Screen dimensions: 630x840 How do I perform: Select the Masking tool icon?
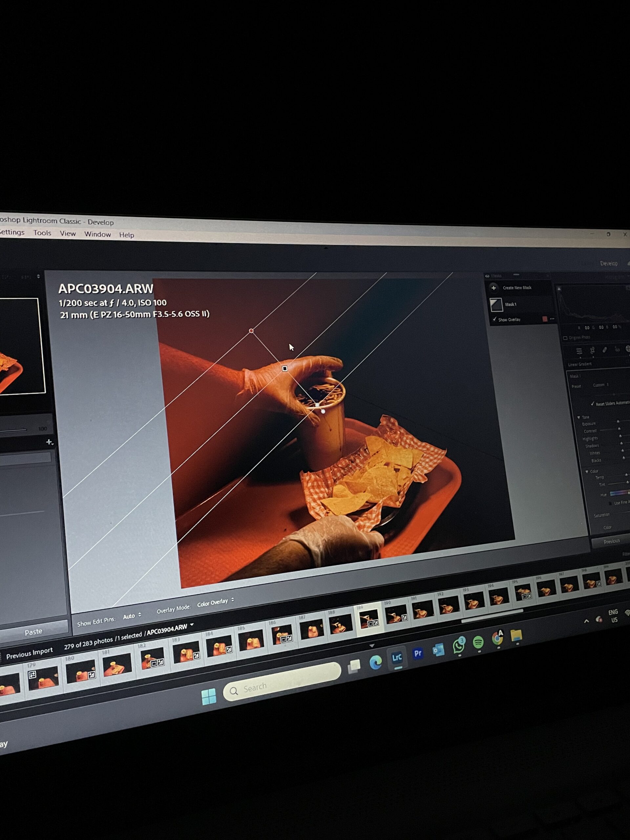click(628, 349)
